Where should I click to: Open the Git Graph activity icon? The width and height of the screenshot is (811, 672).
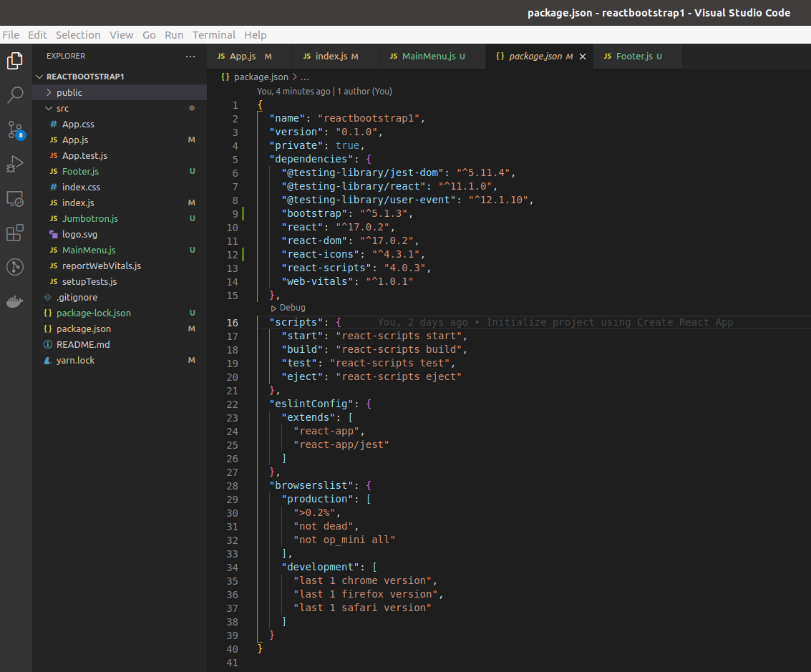click(x=15, y=267)
